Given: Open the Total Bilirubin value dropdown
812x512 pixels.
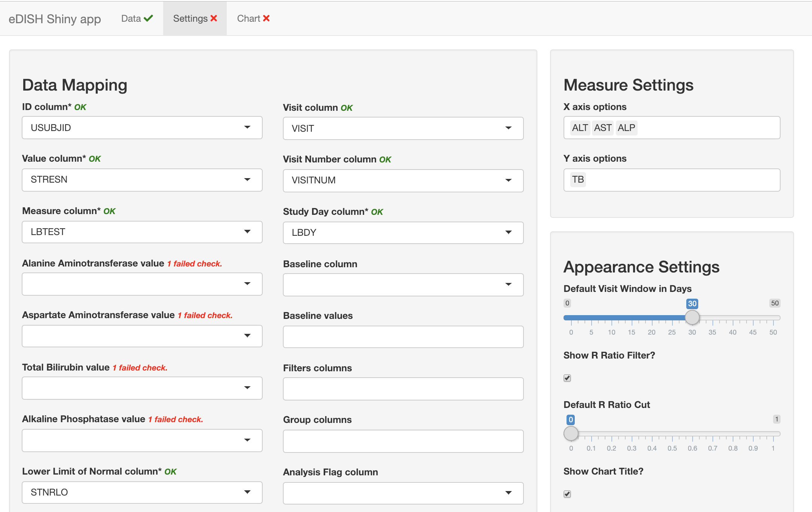Looking at the screenshot, I should pos(142,388).
